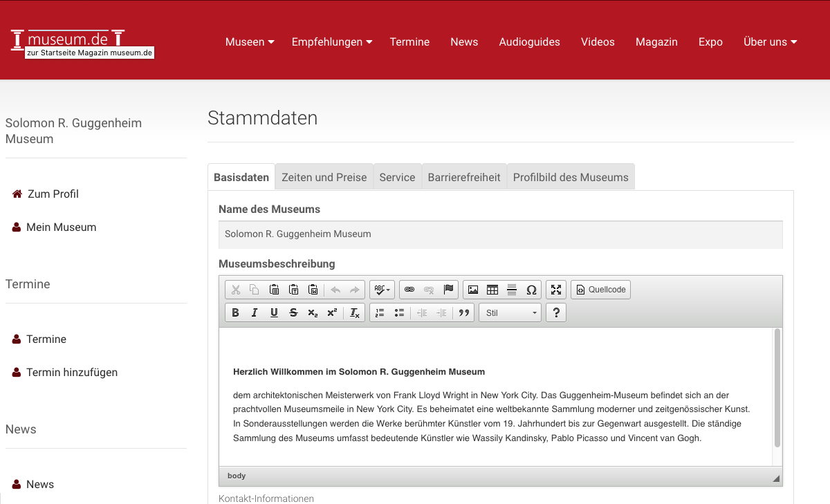Click the Insert Horizontal Line icon
This screenshot has width=830, height=504.
click(512, 290)
